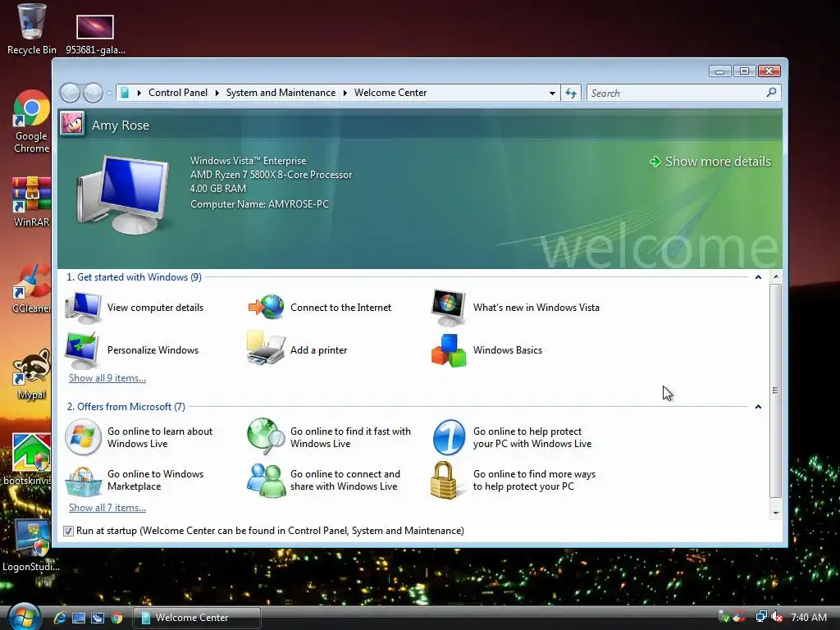This screenshot has height=630, width=840.
Task: Open Recycle Bin on desktop
Action: pyautogui.click(x=32, y=29)
